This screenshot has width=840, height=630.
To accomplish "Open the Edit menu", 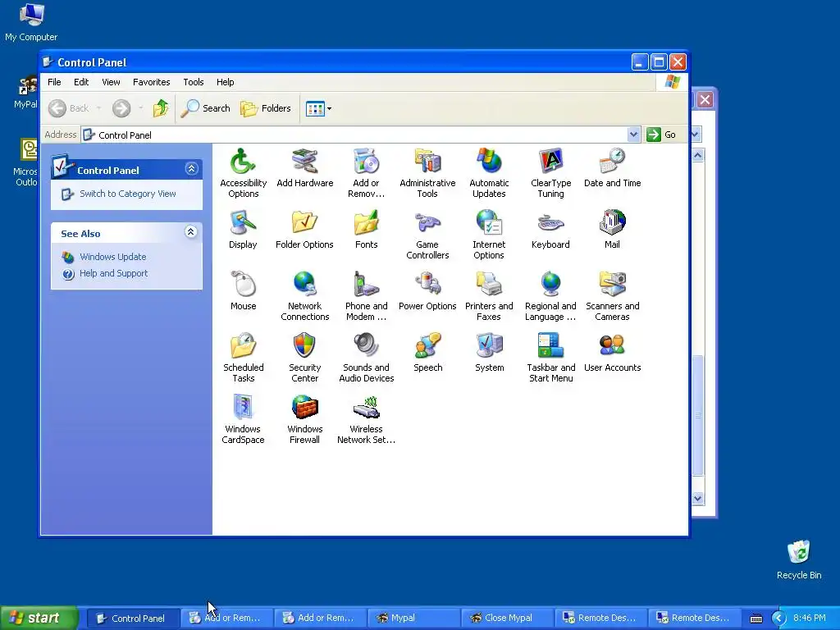I will (81, 82).
